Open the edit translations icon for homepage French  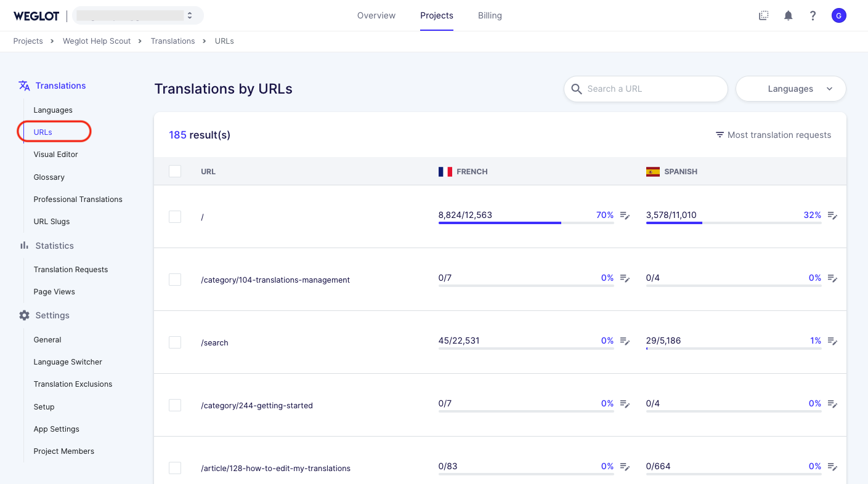[624, 216]
